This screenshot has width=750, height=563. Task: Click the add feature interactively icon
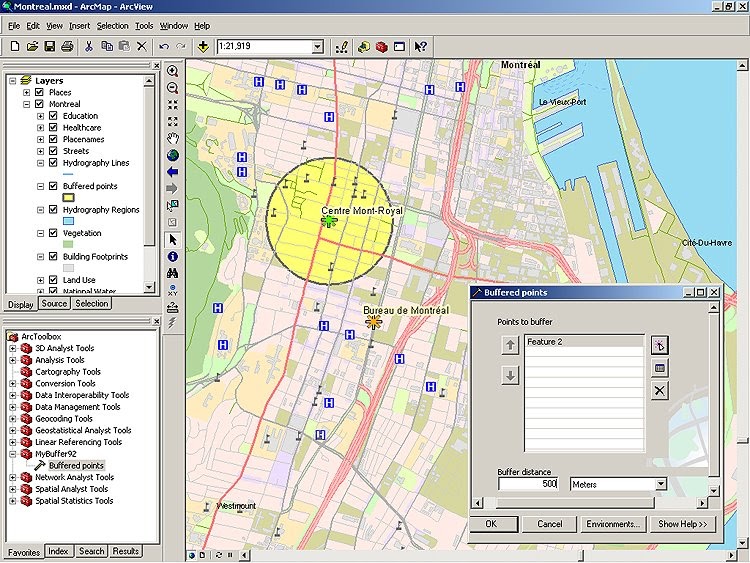point(660,345)
